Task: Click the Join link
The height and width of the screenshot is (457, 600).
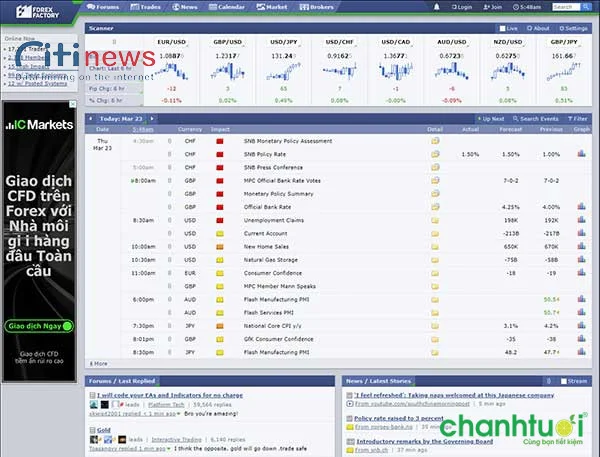Action: coord(492,7)
